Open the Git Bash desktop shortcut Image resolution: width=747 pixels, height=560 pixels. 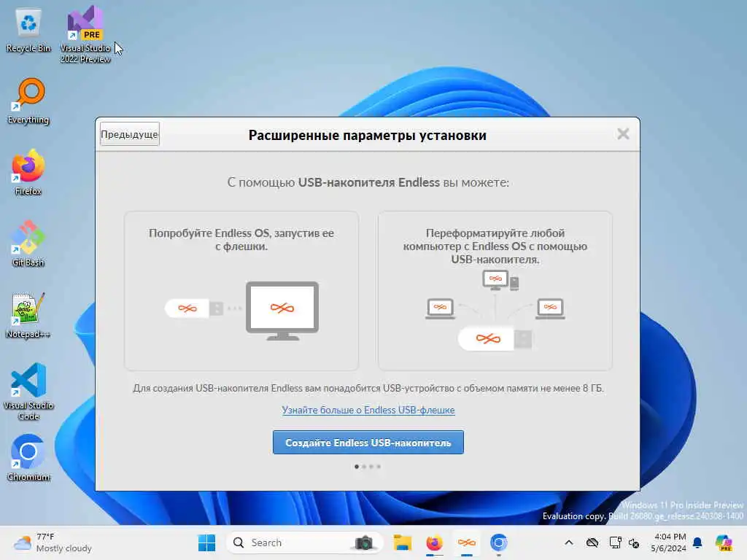(28, 244)
